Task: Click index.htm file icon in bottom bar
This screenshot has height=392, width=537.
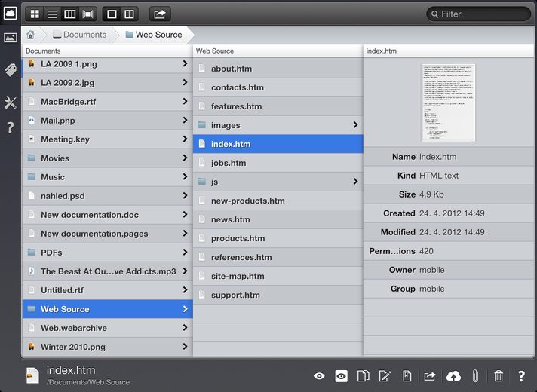Action: pyautogui.click(x=33, y=375)
